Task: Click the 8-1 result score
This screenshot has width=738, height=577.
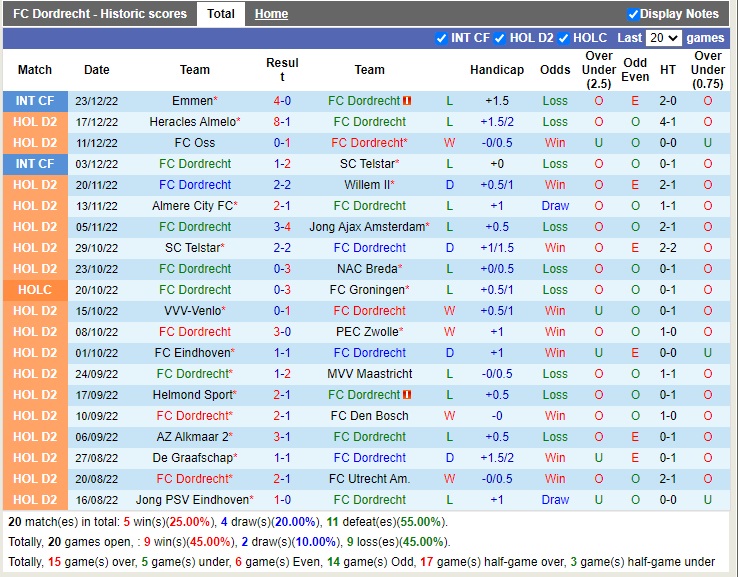Action: [x=282, y=122]
